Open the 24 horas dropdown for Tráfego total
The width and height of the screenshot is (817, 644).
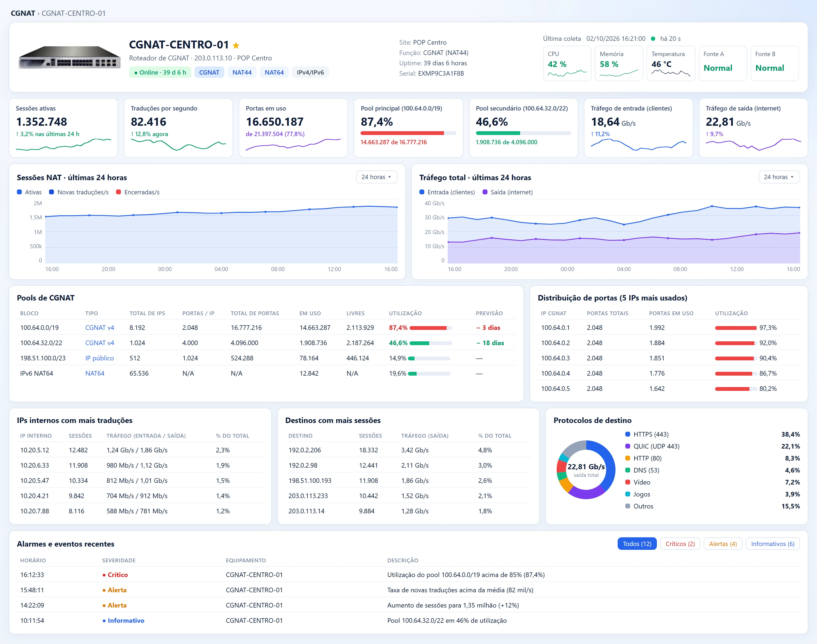tap(779, 177)
